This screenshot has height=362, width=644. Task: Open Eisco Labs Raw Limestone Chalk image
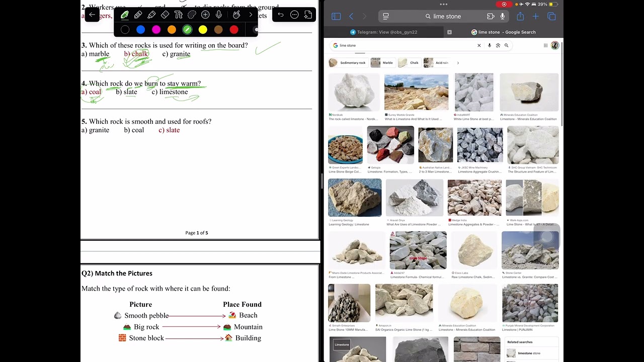click(x=474, y=250)
